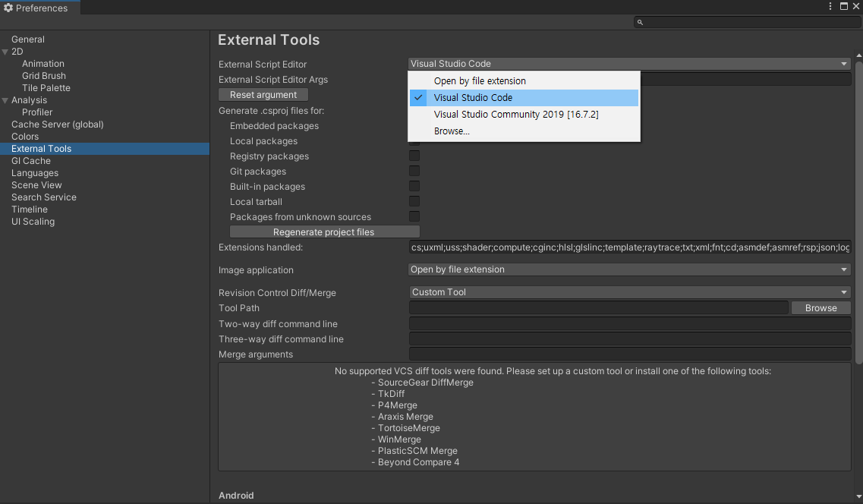Screen dimensions: 863x504
Task: Open External Script Editor dropdown
Action: pyautogui.click(x=630, y=64)
